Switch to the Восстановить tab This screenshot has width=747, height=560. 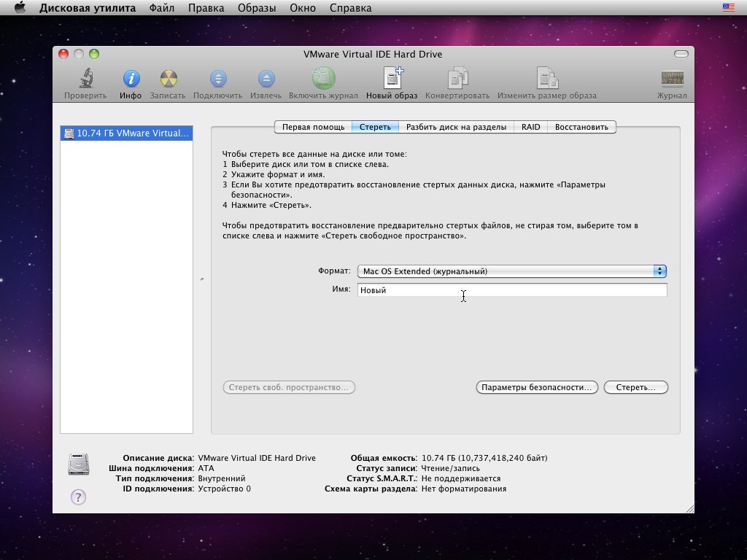coord(581,127)
